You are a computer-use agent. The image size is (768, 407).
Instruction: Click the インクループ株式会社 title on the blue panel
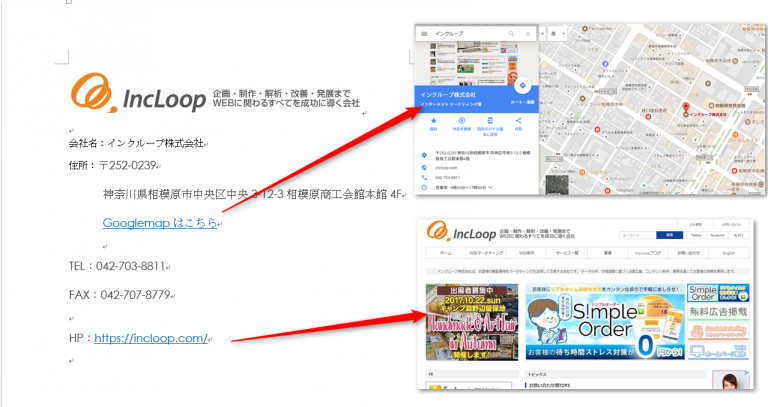pos(448,95)
